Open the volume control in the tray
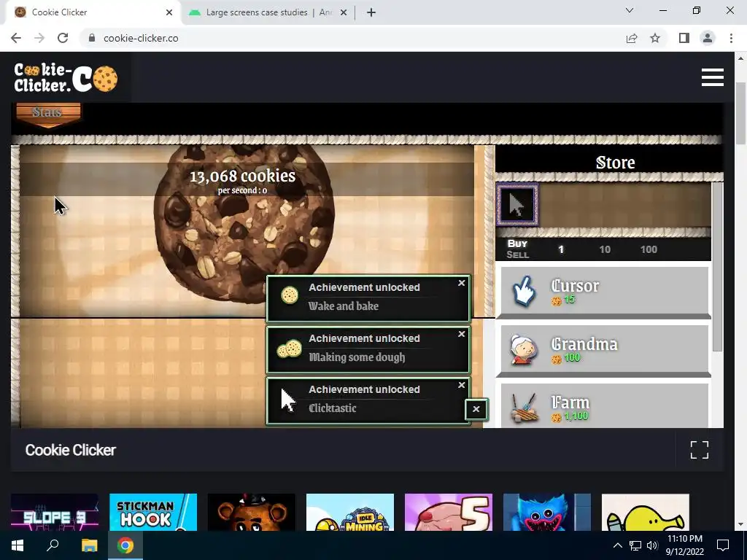Image resolution: width=747 pixels, height=560 pixels. click(x=652, y=545)
